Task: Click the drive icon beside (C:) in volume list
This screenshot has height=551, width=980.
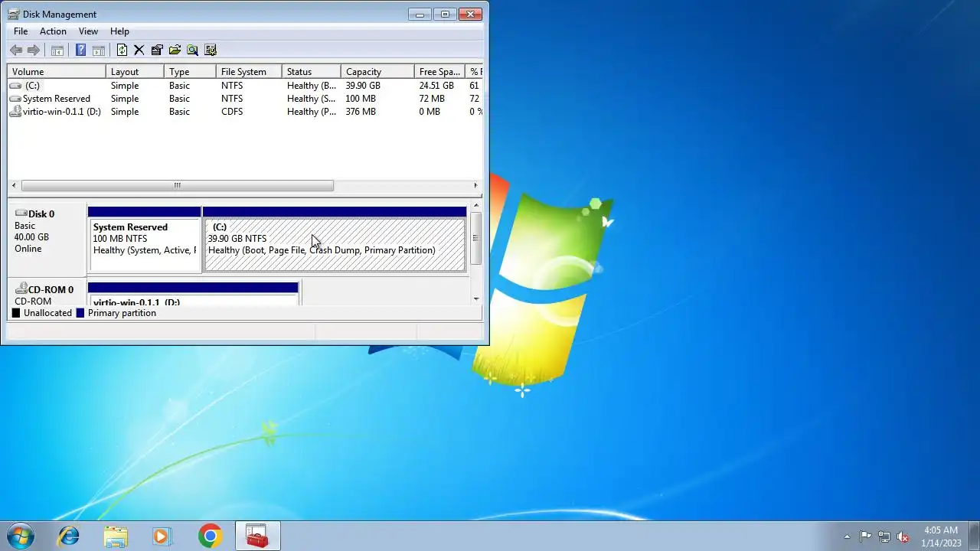Action: (15, 86)
